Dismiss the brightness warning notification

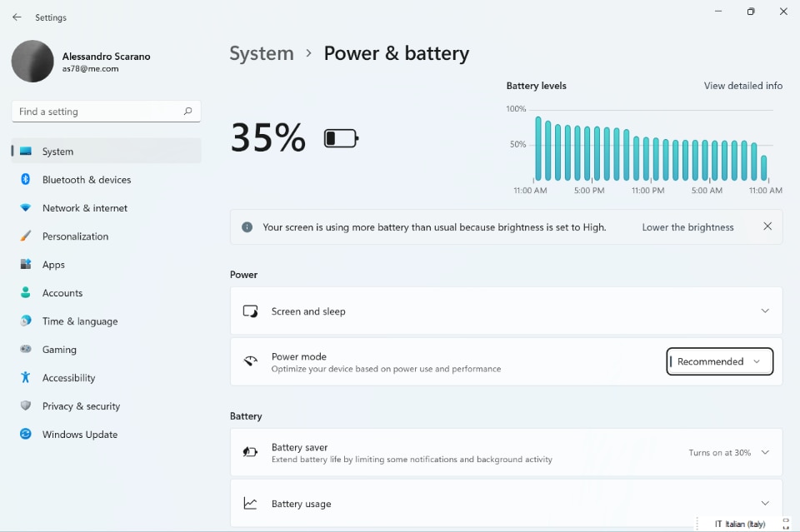tap(767, 226)
